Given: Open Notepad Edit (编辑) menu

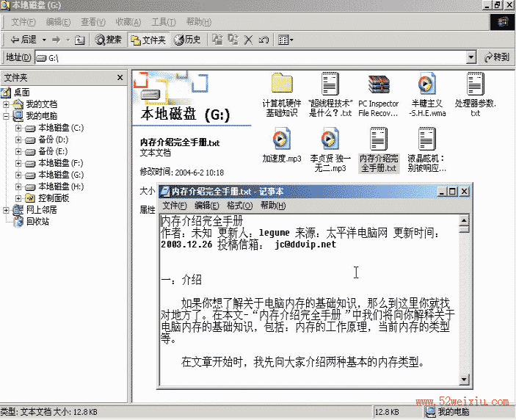Looking at the screenshot, I should point(207,206).
